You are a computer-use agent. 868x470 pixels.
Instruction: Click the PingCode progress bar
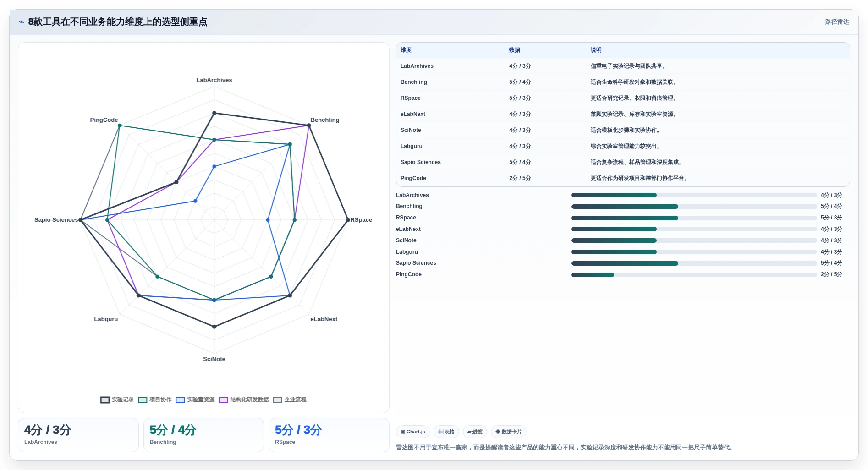pyautogui.click(x=694, y=275)
